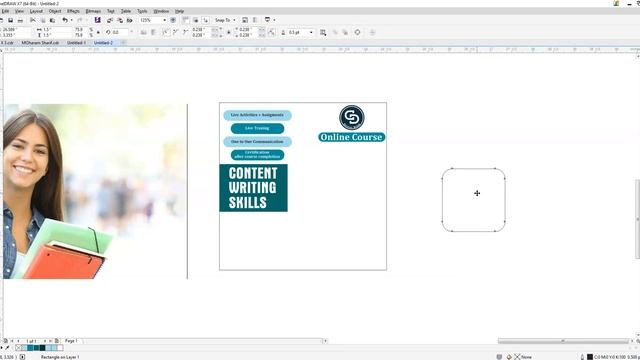Image resolution: width=640 pixels, height=360 pixels.
Task: Open the Window menu
Action: (161, 11)
